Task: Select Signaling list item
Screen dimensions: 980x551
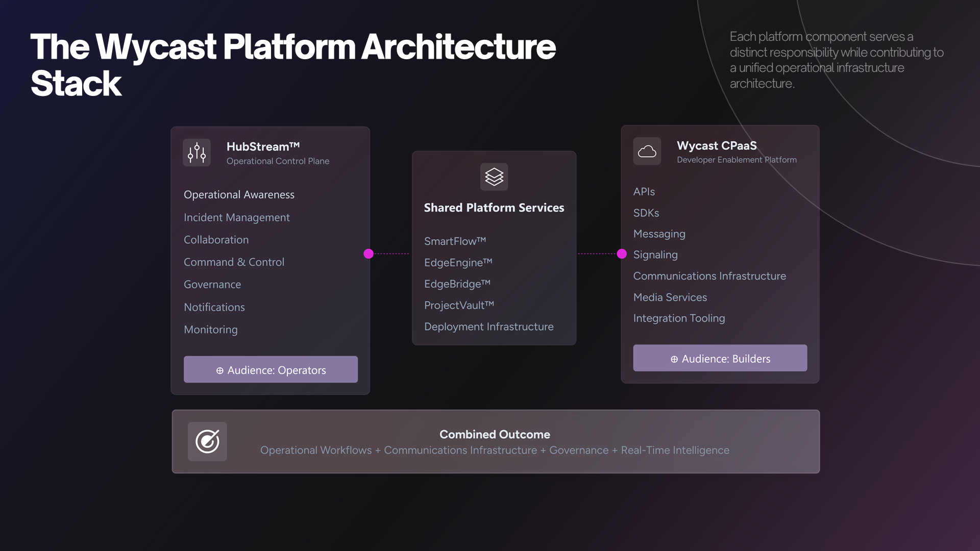Action: coord(655,255)
